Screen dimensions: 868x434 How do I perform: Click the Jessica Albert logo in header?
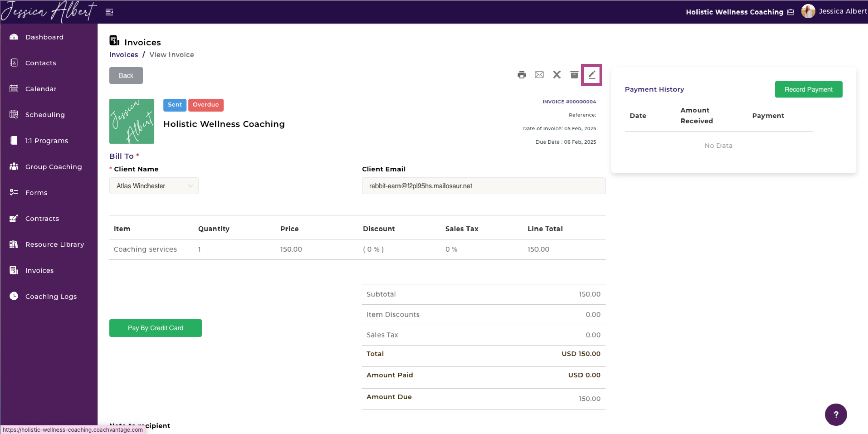[x=49, y=12]
